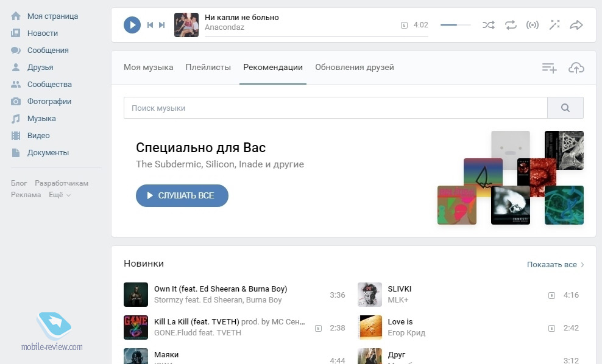Open Сообщения from sidebar
The height and width of the screenshot is (364, 602).
click(x=48, y=51)
